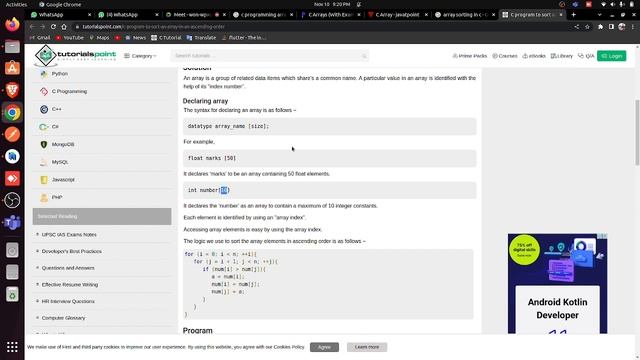Open the Chrome tab search dropdown arrow
The width and height of the screenshot is (640, 360).
point(599,15)
